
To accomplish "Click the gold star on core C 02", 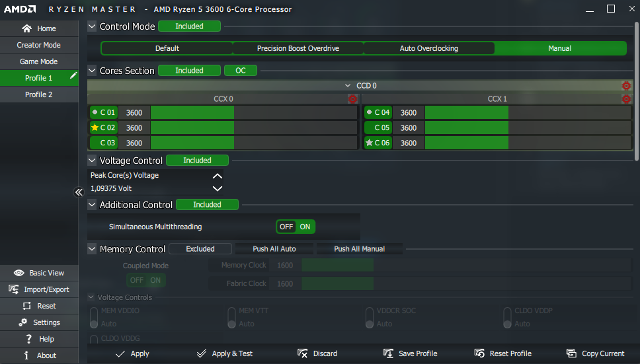I will pos(95,127).
